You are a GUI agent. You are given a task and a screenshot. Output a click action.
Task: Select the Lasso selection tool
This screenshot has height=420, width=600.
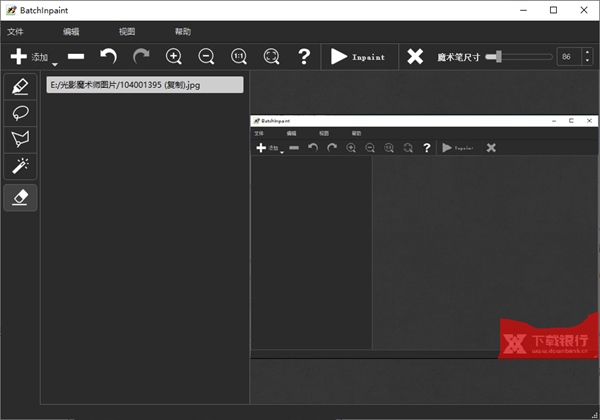(x=20, y=113)
